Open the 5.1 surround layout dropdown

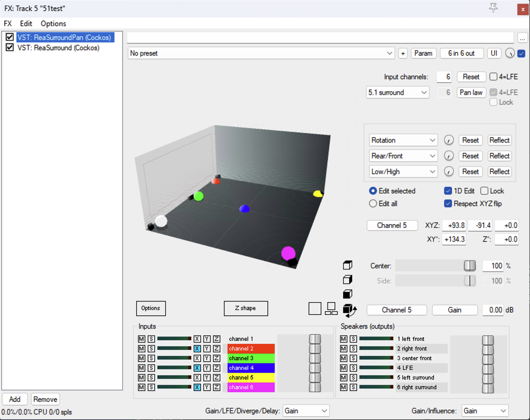398,93
